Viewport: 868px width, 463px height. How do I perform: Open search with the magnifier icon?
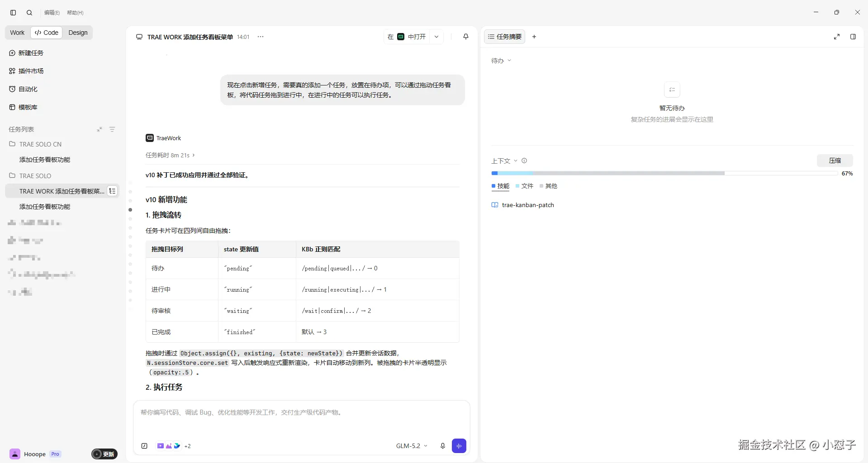coord(29,13)
